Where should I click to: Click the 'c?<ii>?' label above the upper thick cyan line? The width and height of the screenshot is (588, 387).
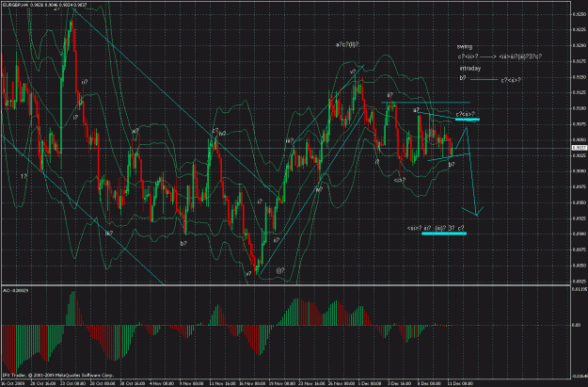[466, 114]
